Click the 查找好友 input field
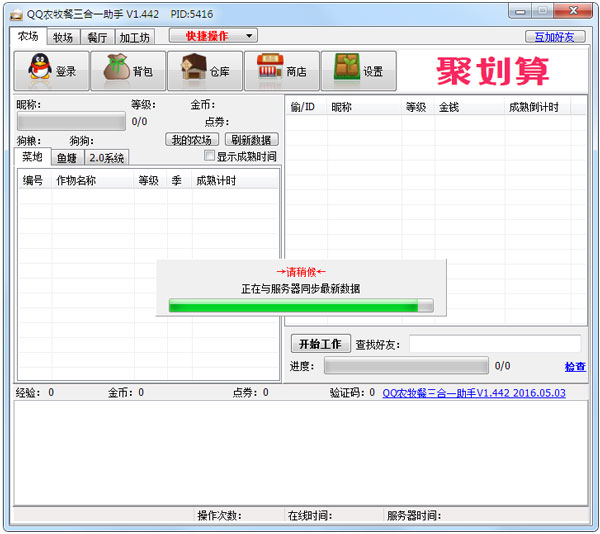Image resolution: width=600 pixels, height=534 pixels. point(495,344)
